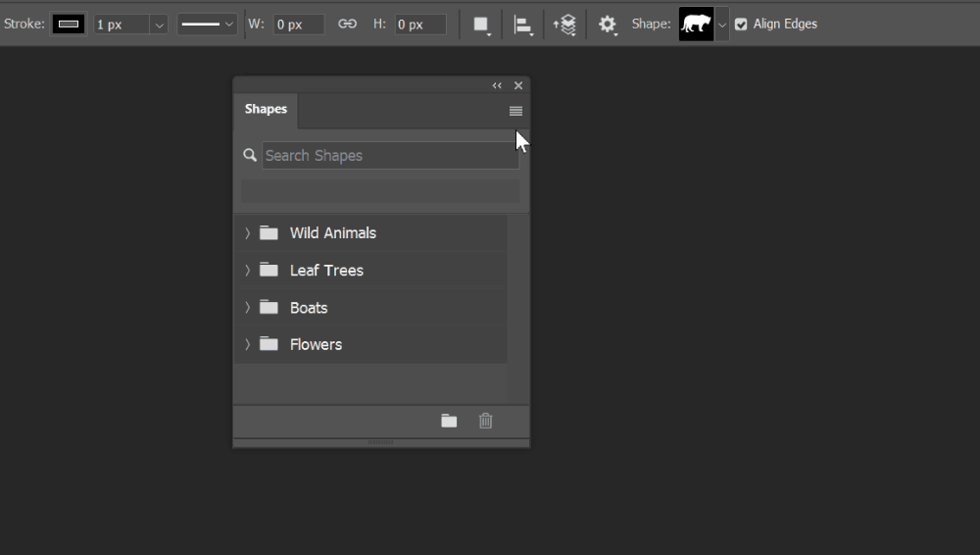Screen dimensions: 980x555
Task: Click the custom shape tiger thumbnail
Action: click(x=696, y=25)
